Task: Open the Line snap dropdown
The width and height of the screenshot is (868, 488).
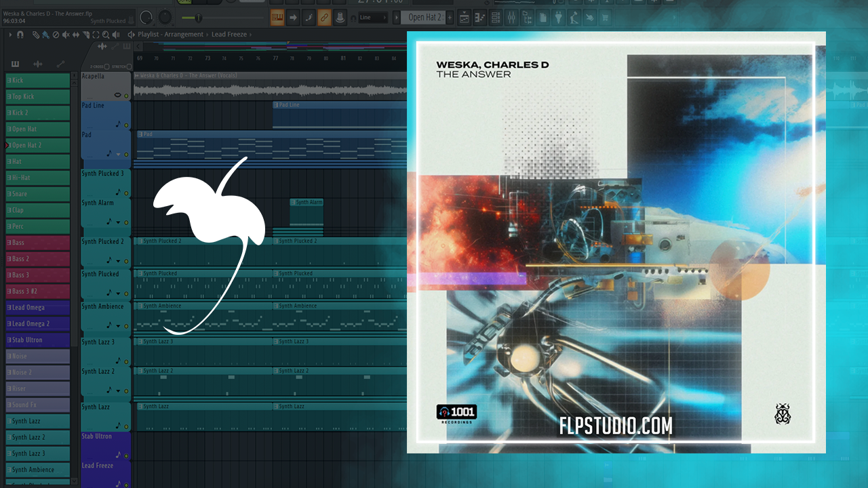Action: [x=374, y=18]
